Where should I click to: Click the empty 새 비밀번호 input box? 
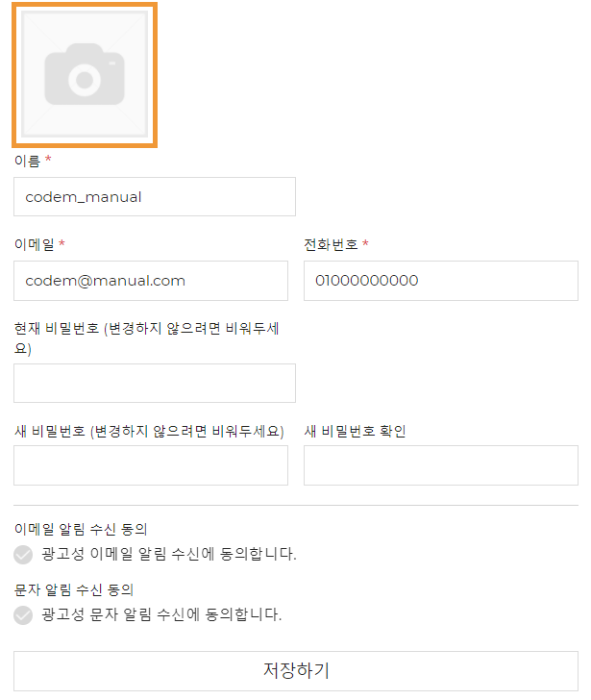[151, 465]
